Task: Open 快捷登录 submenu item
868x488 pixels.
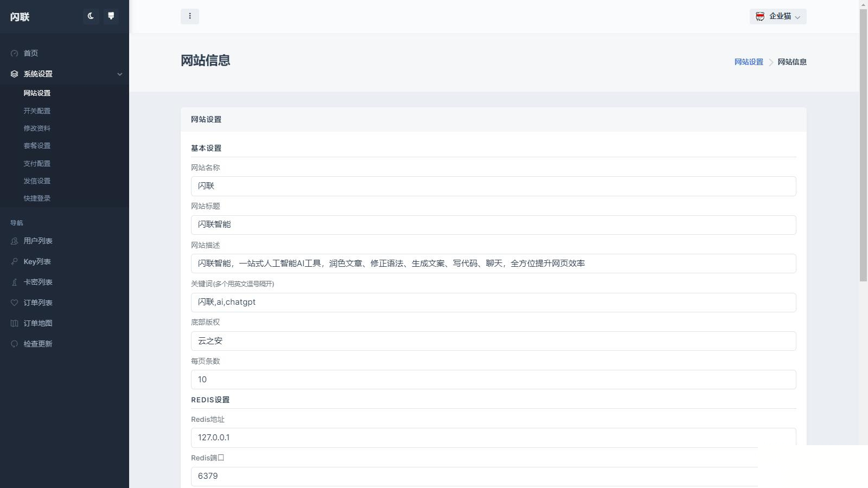Action: (37, 198)
